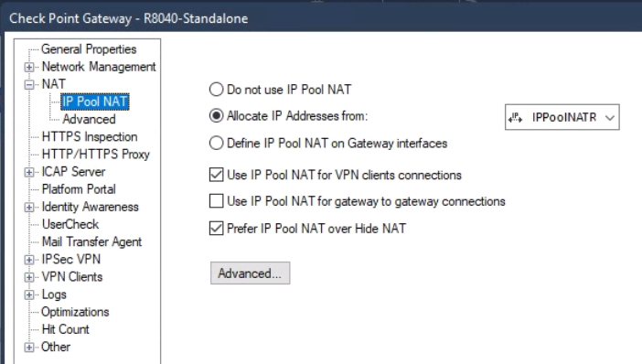
Task: Open Advanced under NAT in the tree
Action: coord(89,119)
